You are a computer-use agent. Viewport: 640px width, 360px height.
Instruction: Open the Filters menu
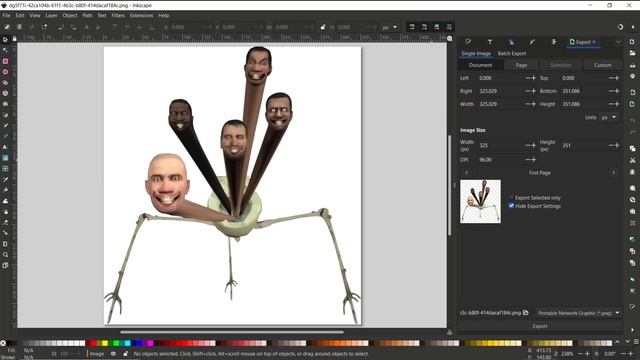pyautogui.click(x=118, y=16)
